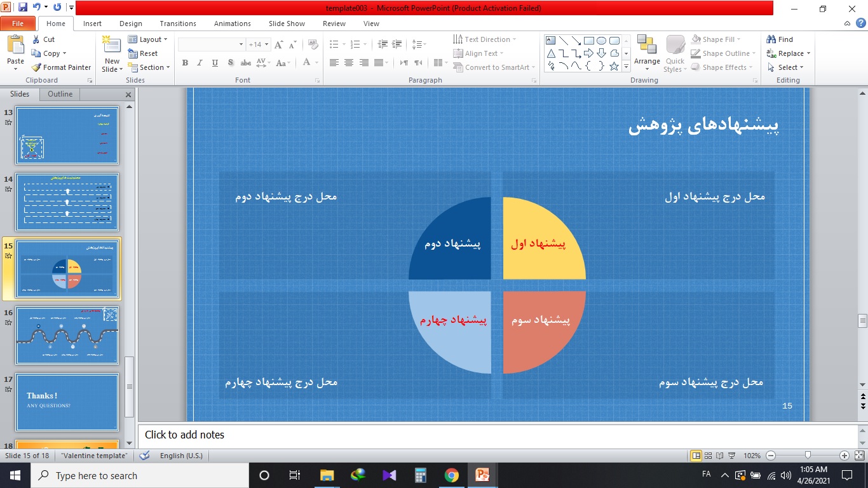Toggle bold formatting
This screenshot has width=868, height=488.
(185, 63)
